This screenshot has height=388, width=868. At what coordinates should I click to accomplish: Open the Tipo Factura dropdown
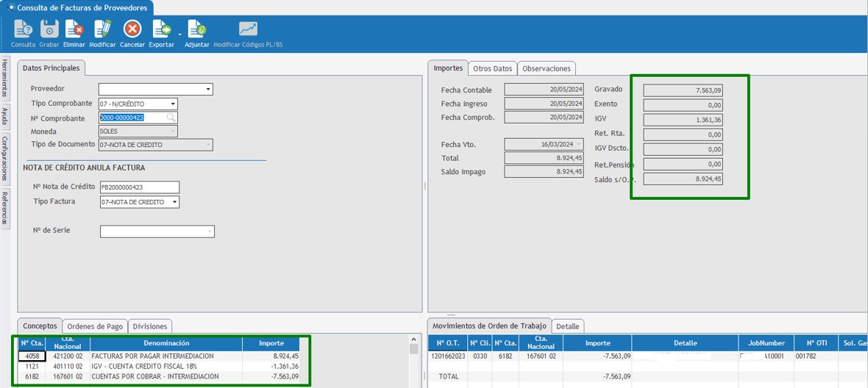click(175, 202)
